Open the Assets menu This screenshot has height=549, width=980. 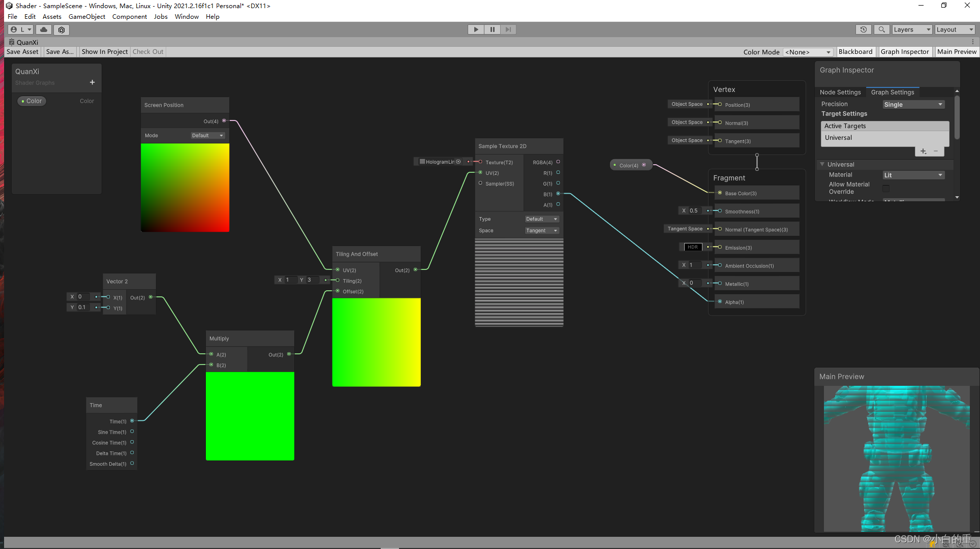coord(52,17)
